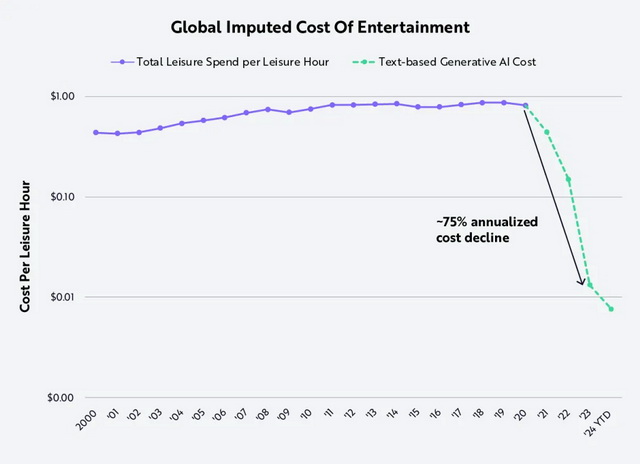640x464 pixels.
Task: Click the 2020 data point where the lines meet
Action: click(x=526, y=105)
